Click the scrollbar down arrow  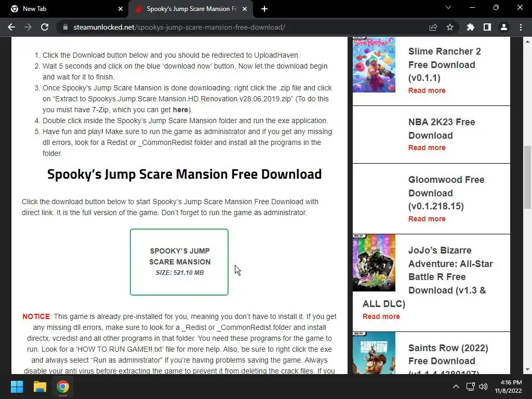point(527,369)
